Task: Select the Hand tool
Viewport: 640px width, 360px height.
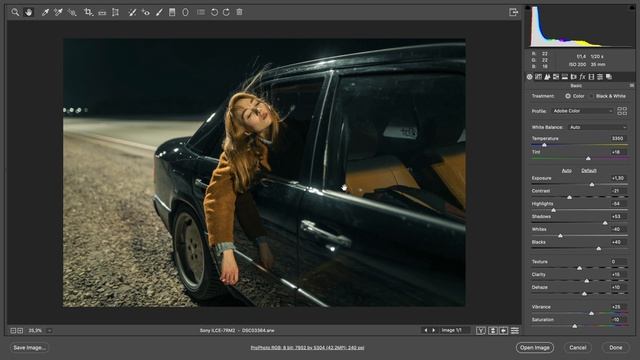Action: 28,12
